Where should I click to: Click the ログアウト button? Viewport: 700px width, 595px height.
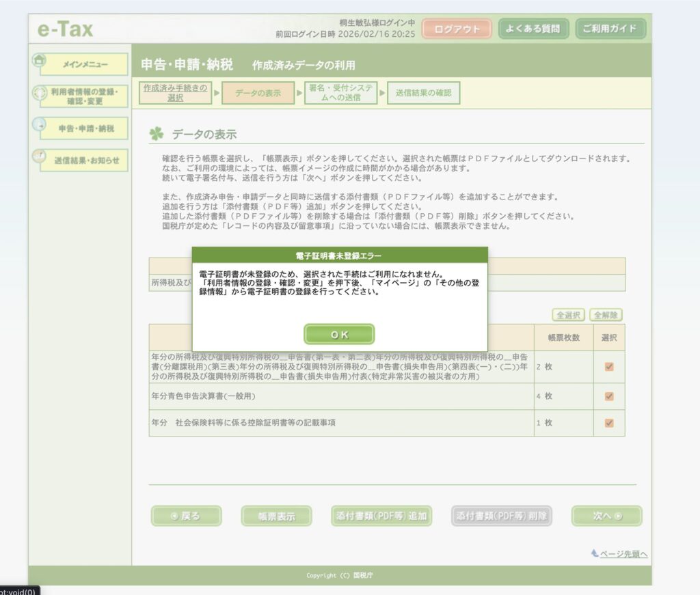coord(456,29)
